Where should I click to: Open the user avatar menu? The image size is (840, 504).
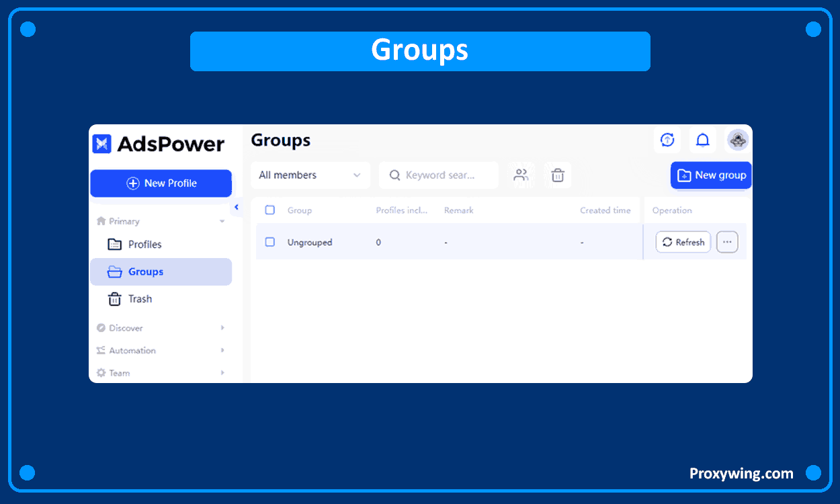[738, 140]
